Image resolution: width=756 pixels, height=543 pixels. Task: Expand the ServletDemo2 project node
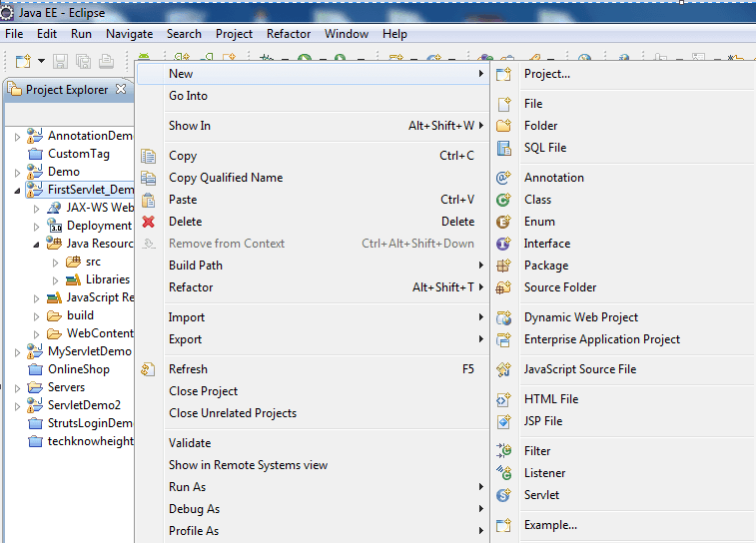17,406
